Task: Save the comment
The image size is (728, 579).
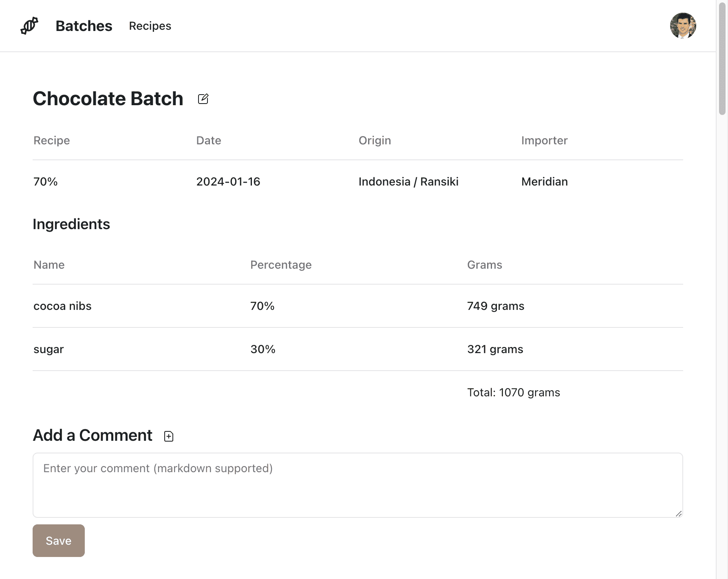Action: click(59, 541)
